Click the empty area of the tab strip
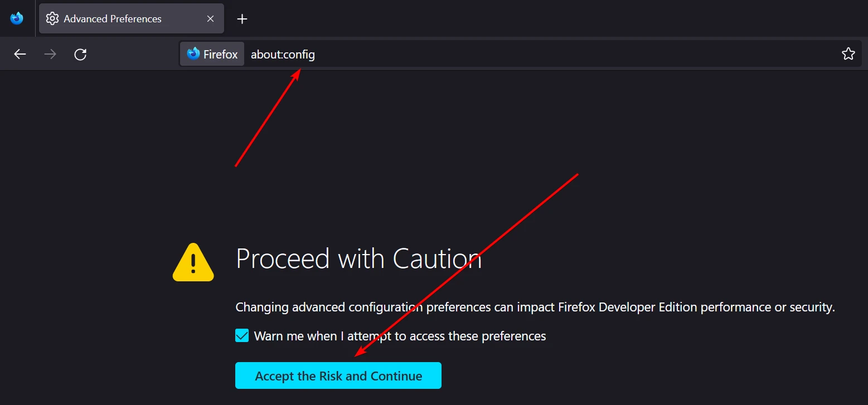This screenshot has width=868, height=405. pyautogui.click(x=557, y=18)
